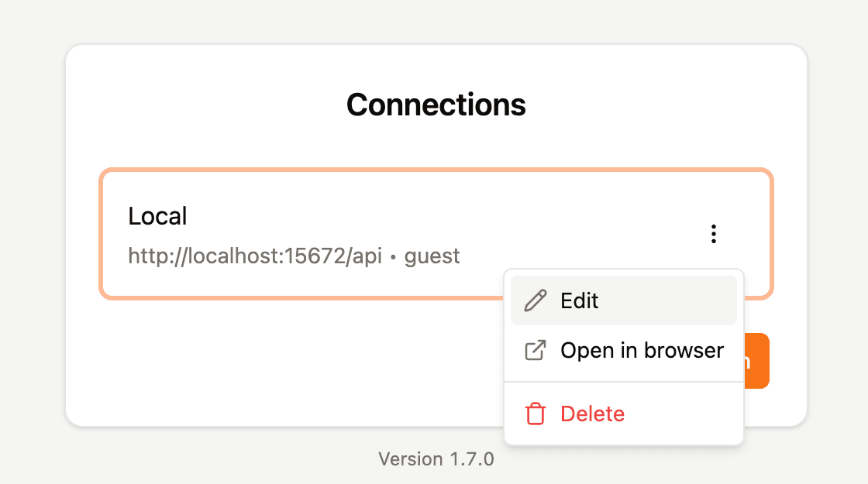Click the "Open in browser" text label
The width and height of the screenshot is (868, 484).
[x=642, y=350]
